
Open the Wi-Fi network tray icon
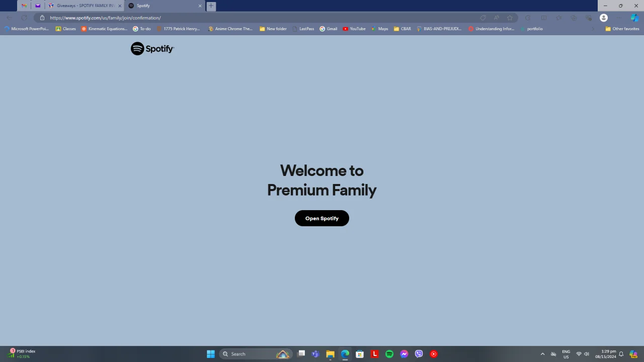point(579,354)
